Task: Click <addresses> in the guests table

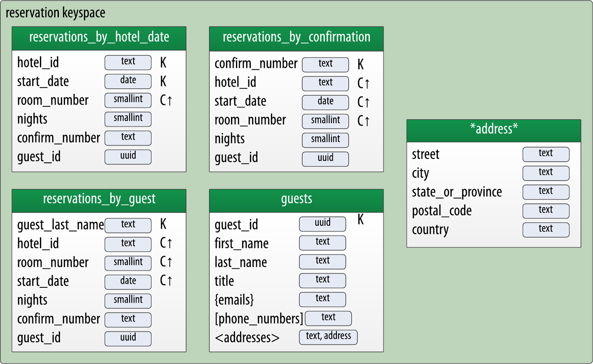Action: pyautogui.click(x=247, y=338)
